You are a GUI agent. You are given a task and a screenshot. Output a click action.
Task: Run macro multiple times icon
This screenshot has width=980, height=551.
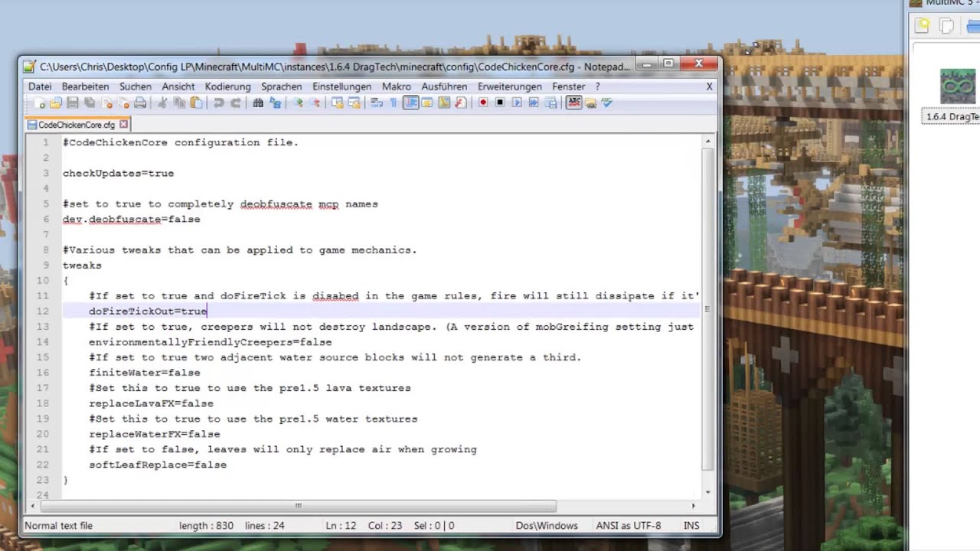(x=534, y=103)
